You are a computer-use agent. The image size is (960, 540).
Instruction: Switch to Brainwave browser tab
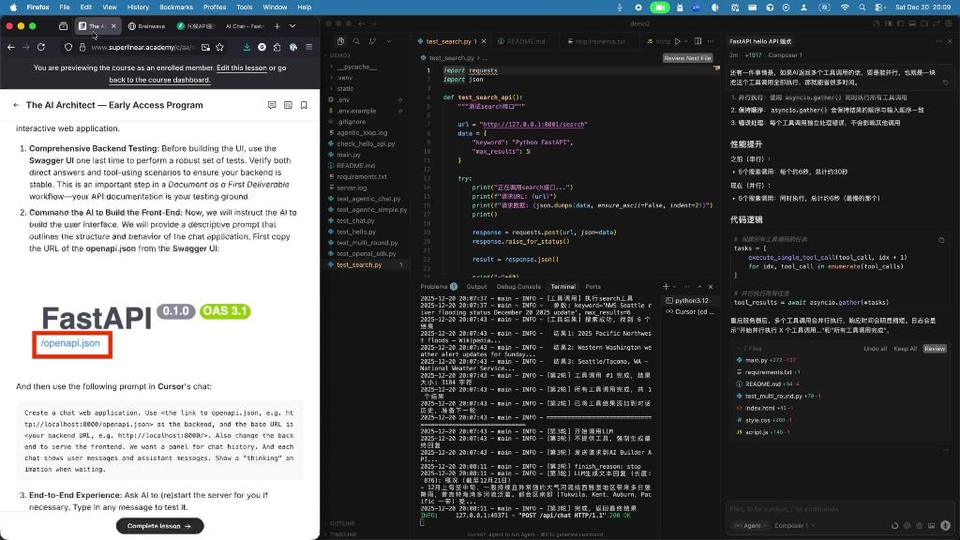147,26
